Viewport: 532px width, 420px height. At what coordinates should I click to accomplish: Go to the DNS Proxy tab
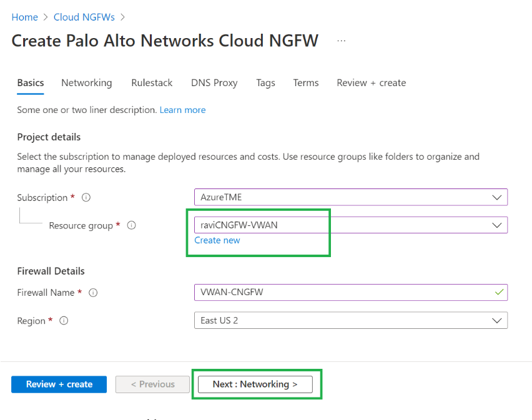(214, 83)
